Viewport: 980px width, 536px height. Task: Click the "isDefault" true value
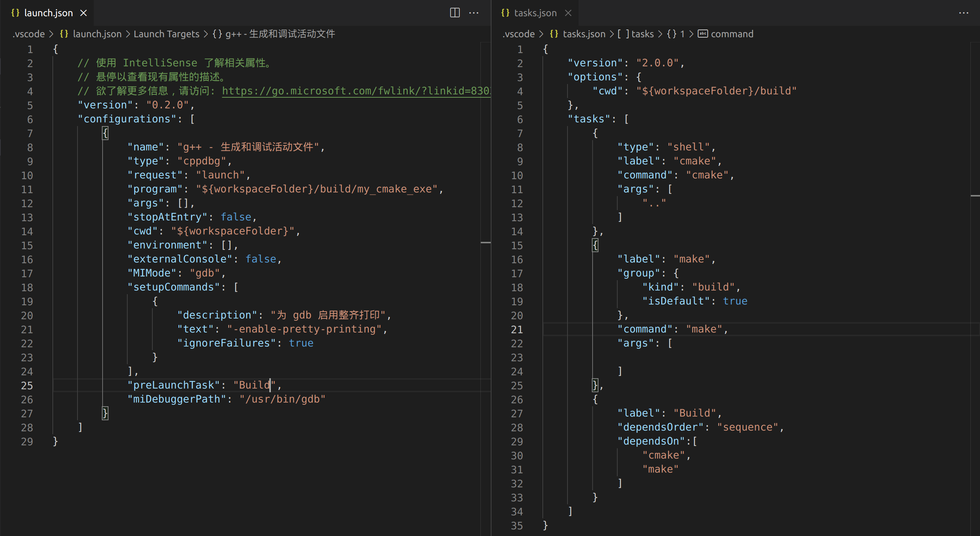point(735,301)
